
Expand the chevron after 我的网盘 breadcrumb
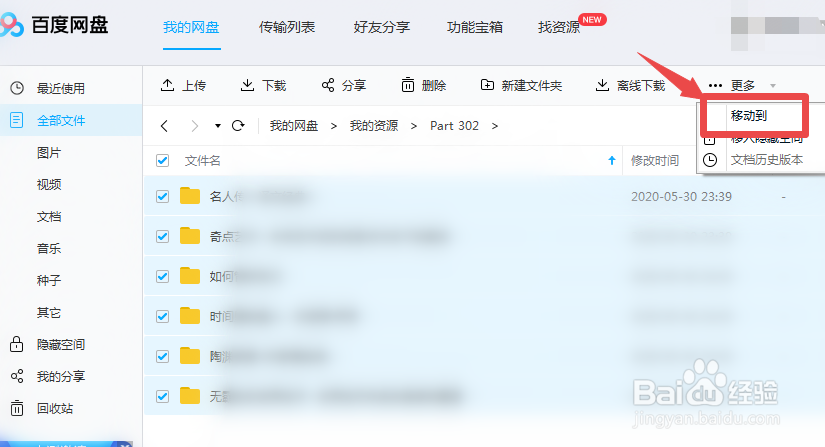(334, 126)
